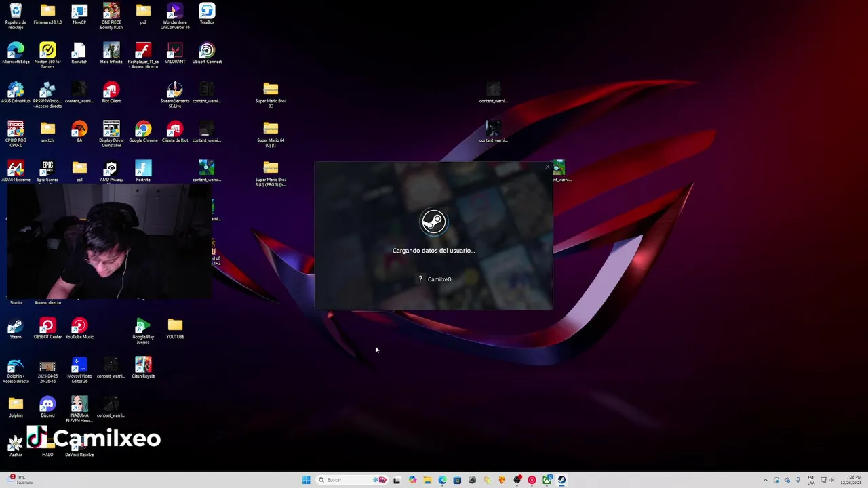Open the Xbox app in taskbar
Screen dimensions: 868x488
pos(547,480)
